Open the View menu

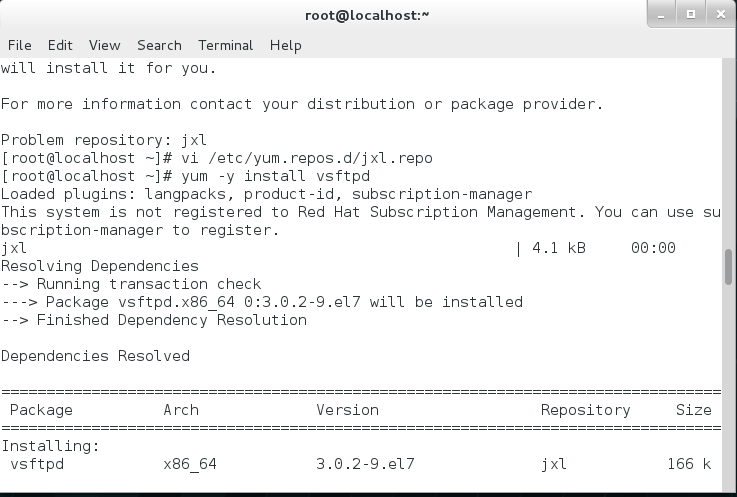[104, 45]
